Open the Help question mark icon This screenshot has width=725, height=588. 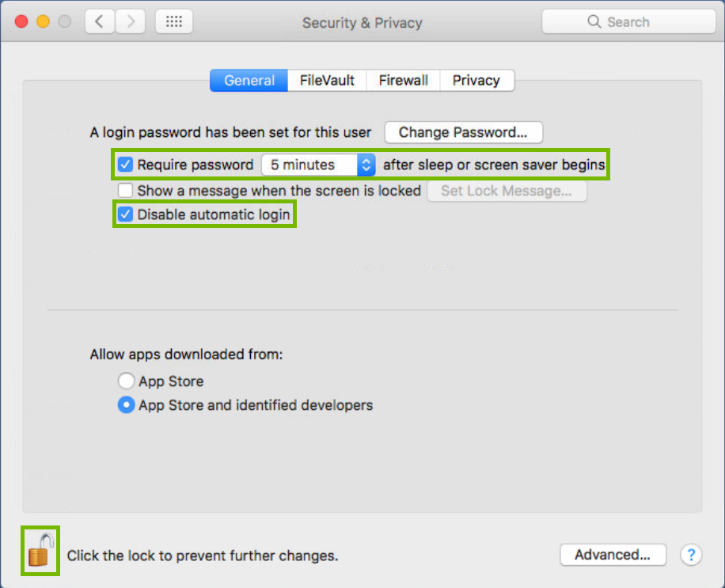click(x=691, y=555)
